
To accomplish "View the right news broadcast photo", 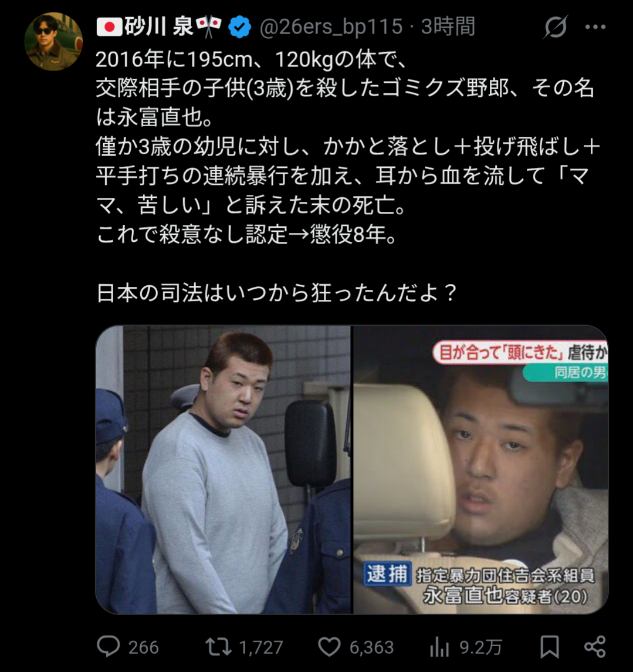I will point(480,470).
